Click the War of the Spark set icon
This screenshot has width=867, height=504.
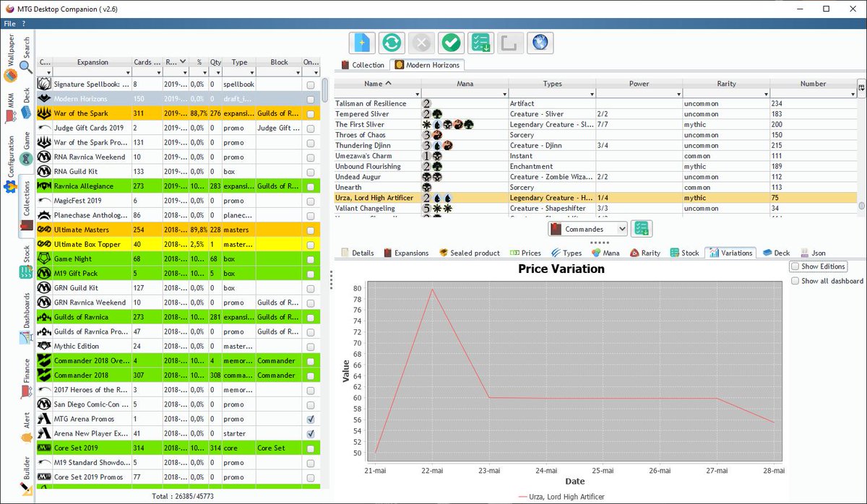pos(44,113)
